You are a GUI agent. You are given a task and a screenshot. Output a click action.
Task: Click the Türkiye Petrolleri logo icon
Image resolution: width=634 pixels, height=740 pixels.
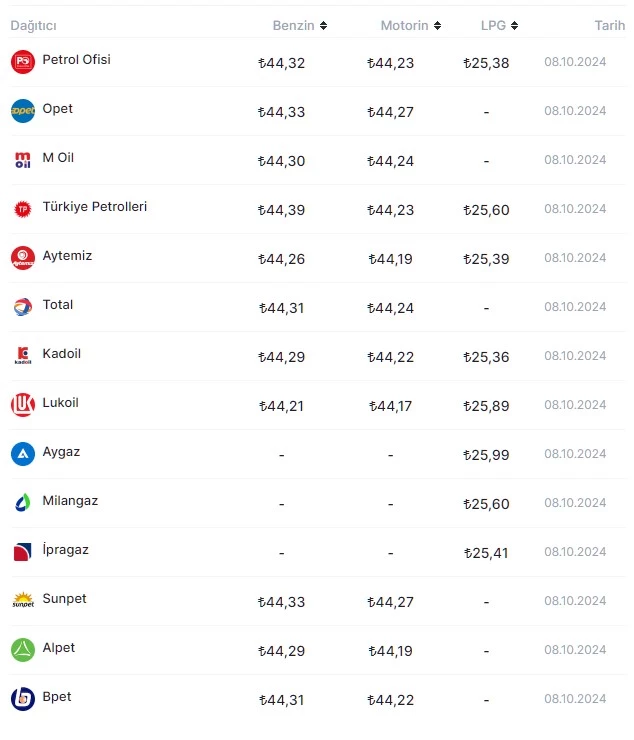[x=22, y=209]
